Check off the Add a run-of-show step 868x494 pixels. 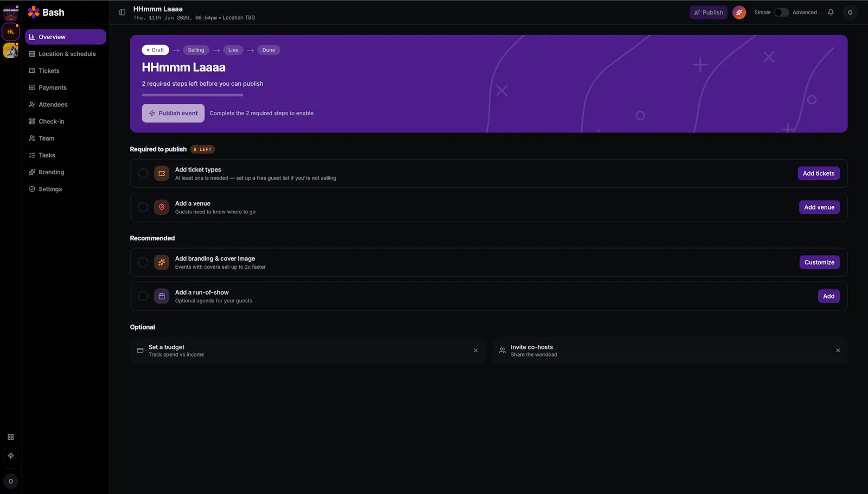tap(143, 296)
